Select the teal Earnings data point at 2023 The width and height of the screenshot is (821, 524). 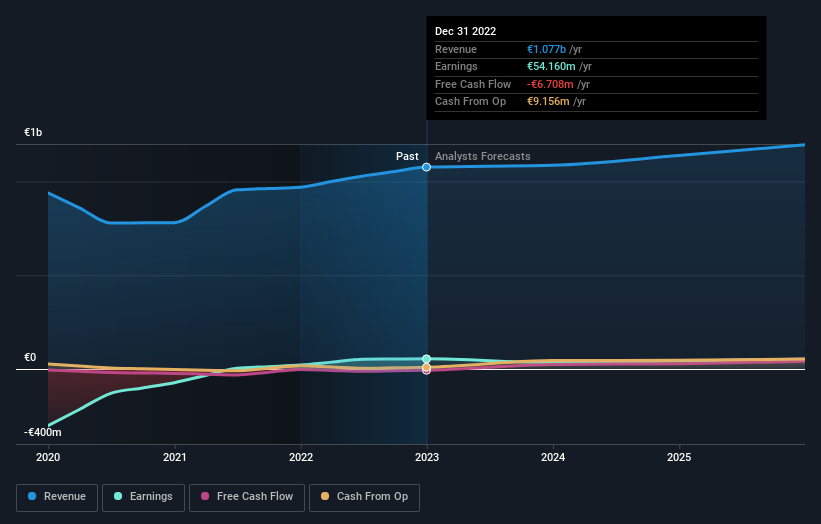427,359
